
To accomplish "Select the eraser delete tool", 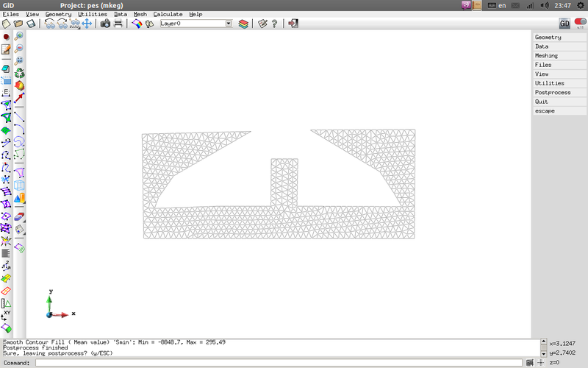I will (x=19, y=216).
